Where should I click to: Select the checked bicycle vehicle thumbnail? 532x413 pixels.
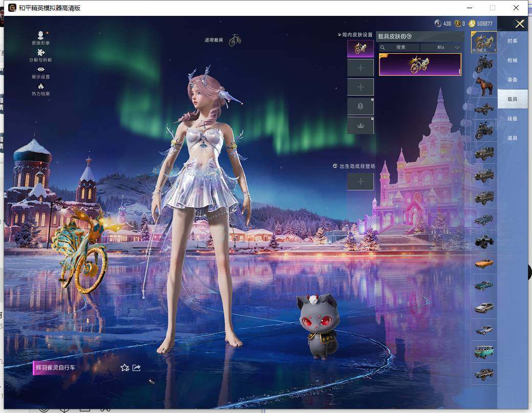[484, 42]
